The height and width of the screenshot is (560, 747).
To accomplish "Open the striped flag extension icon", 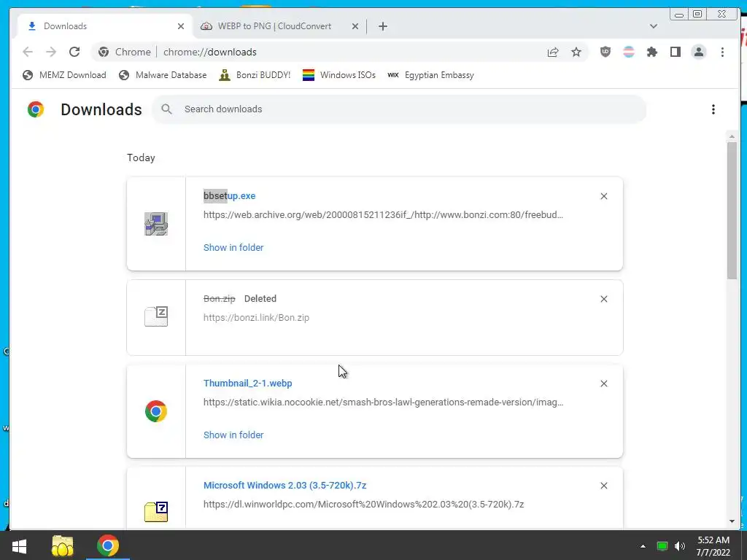I will tap(629, 52).
